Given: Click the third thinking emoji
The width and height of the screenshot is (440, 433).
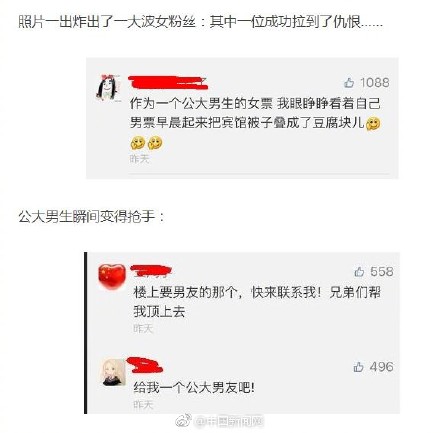Looking at the screenshot, I should coord(155,143).
